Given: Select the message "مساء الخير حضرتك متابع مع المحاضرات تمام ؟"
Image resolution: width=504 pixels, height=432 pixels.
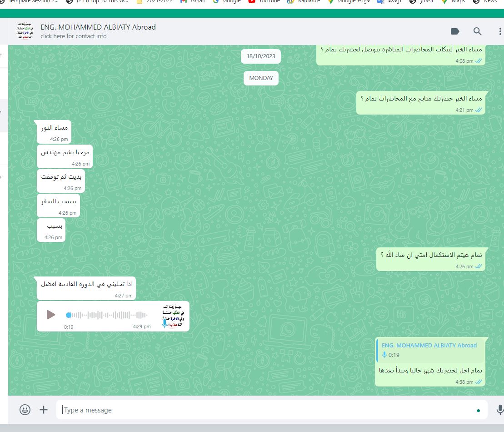Looking at the screenshot, I should pos(421,103).
